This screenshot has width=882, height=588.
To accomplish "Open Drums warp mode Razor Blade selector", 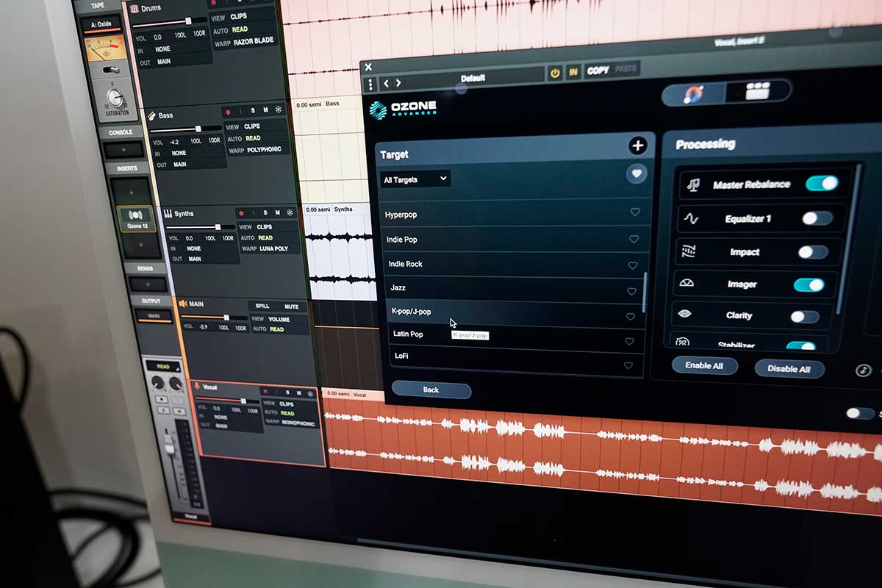I will tap(254, 43).
